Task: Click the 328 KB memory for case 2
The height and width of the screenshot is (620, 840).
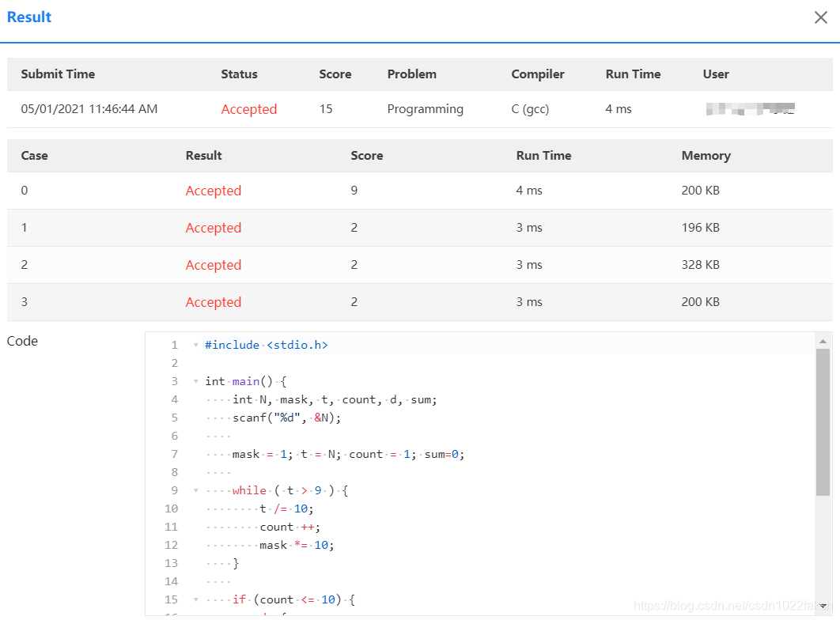Action: coord(700,264)
